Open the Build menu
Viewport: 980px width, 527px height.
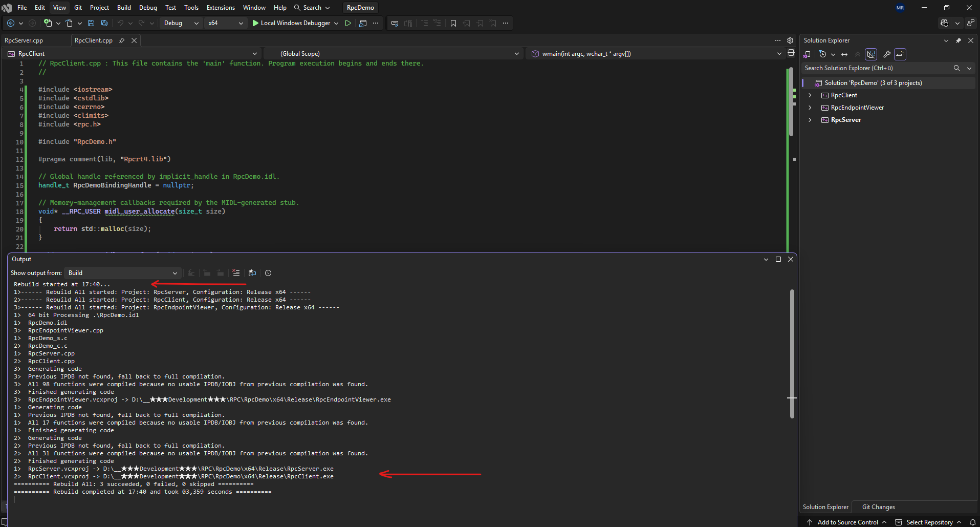tap(124, 8)
